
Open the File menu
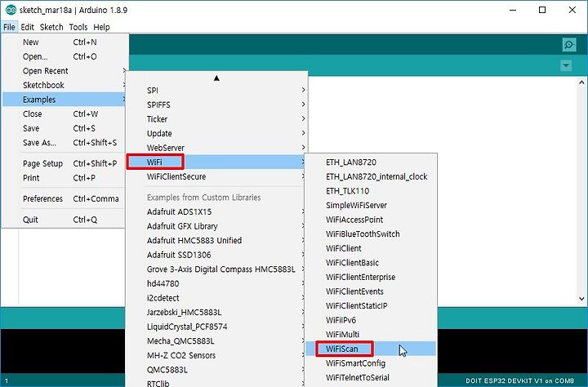9,27
